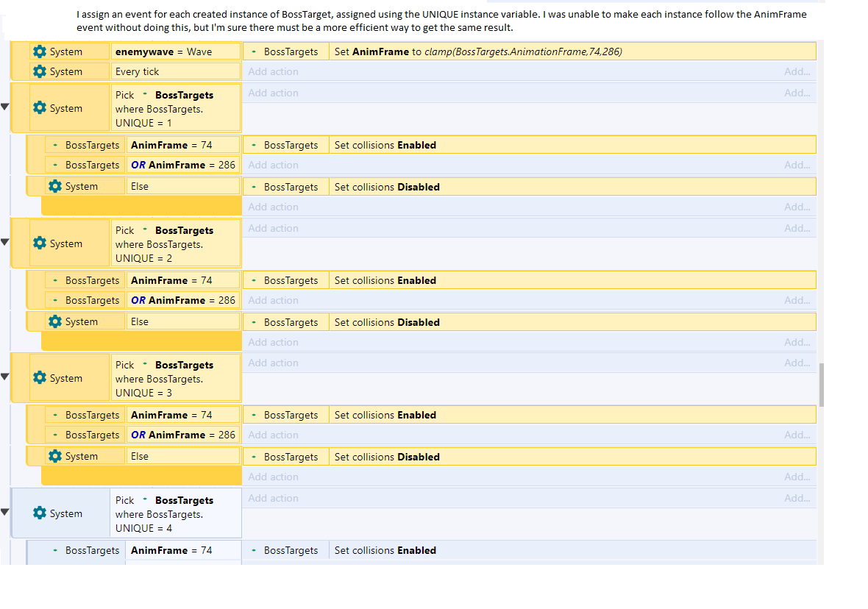Click the System gear icon beside enemywave = Wave
This screenshot has width=868, height=609.
pos(39,51)
